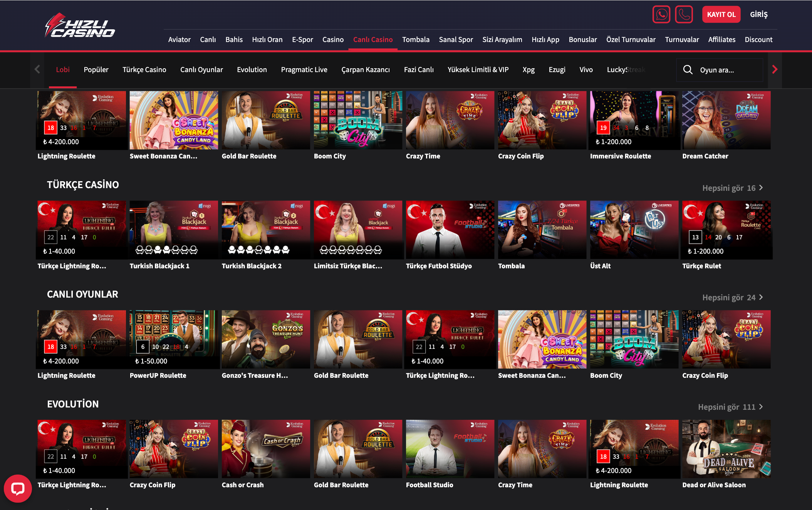Screen dimensions: 812x510
Task: Click KAYIT OL button
Action: (721, 15)
